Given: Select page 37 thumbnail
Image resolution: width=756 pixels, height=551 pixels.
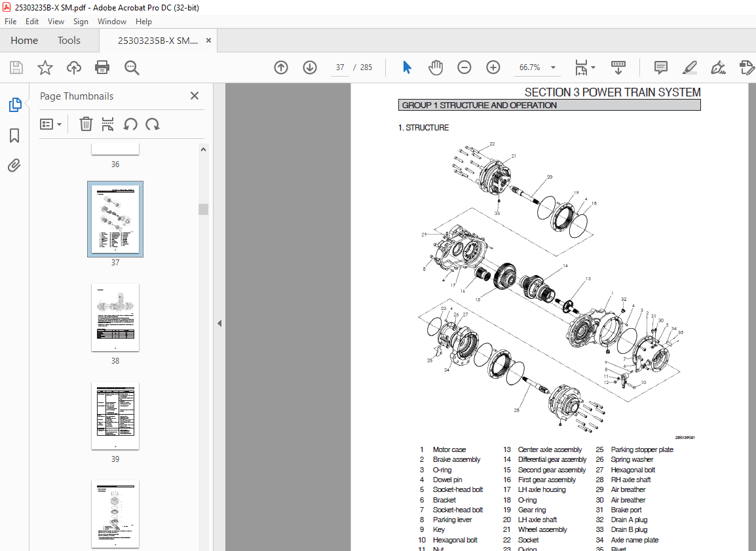Looking at the screenshot, I should [x=115, y=219].
